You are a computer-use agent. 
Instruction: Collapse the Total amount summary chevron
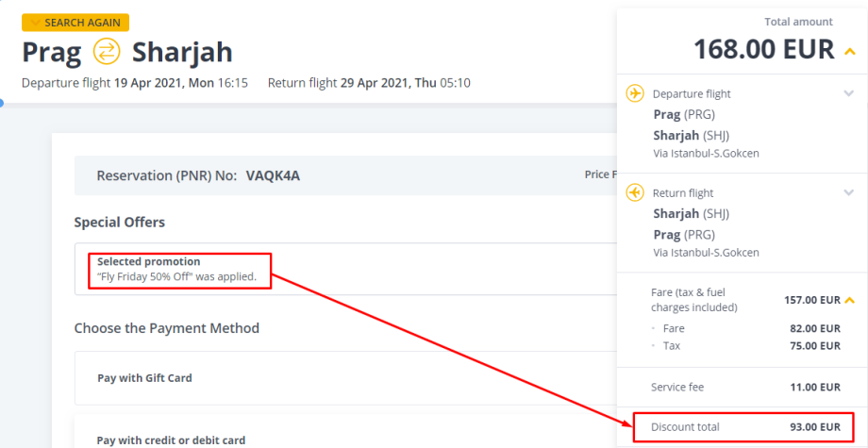tap(850, 50)
